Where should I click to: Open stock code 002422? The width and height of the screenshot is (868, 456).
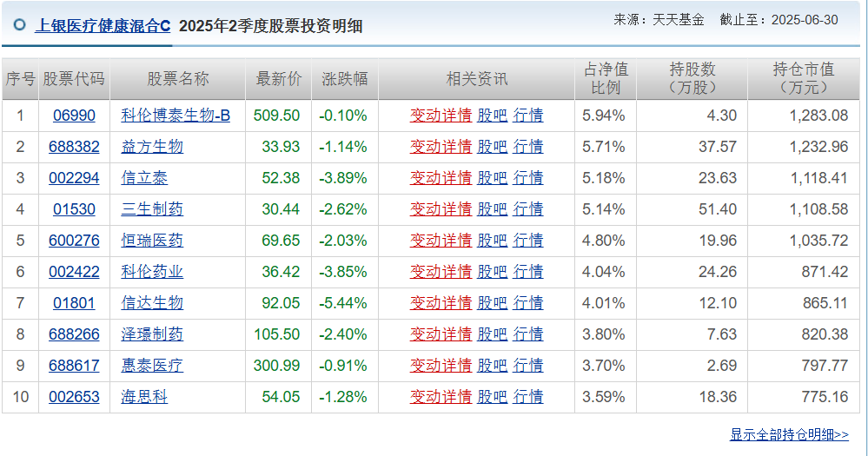[x=74, y=272]
